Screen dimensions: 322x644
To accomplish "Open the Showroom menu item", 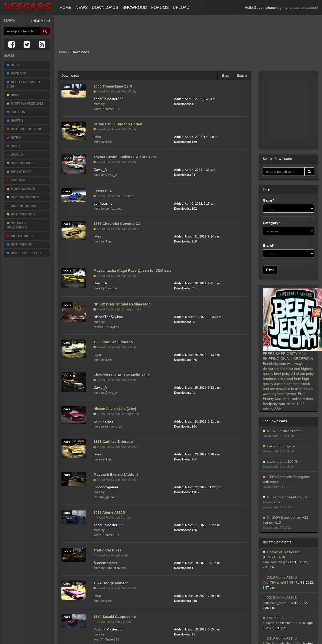I will (135, 8).
